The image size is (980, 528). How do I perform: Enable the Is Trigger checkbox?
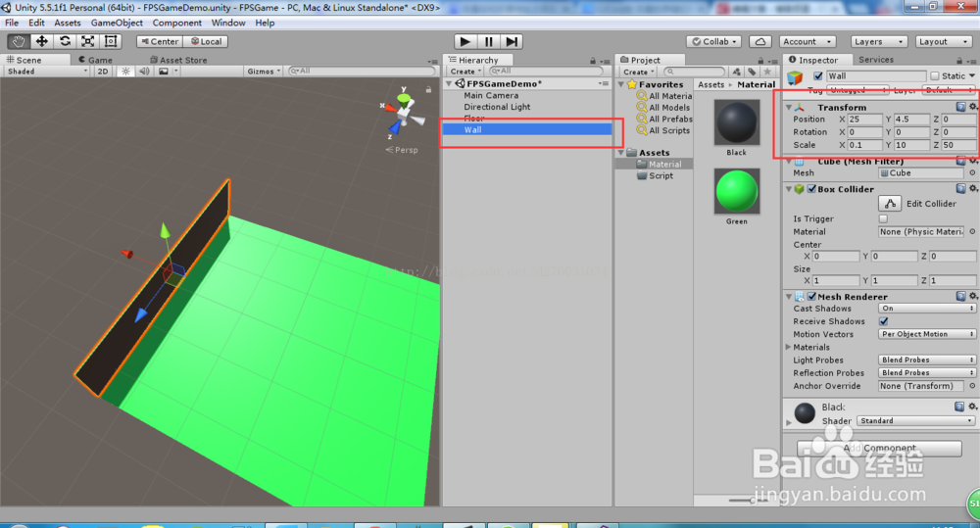tap(883, 218)
